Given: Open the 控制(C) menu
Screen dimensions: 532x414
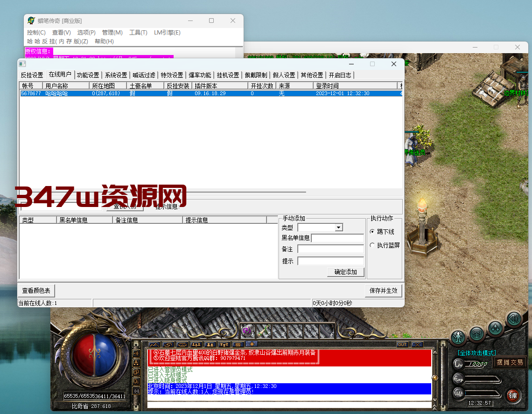Looking at the screenshot, I should click(x=36, y=33).
